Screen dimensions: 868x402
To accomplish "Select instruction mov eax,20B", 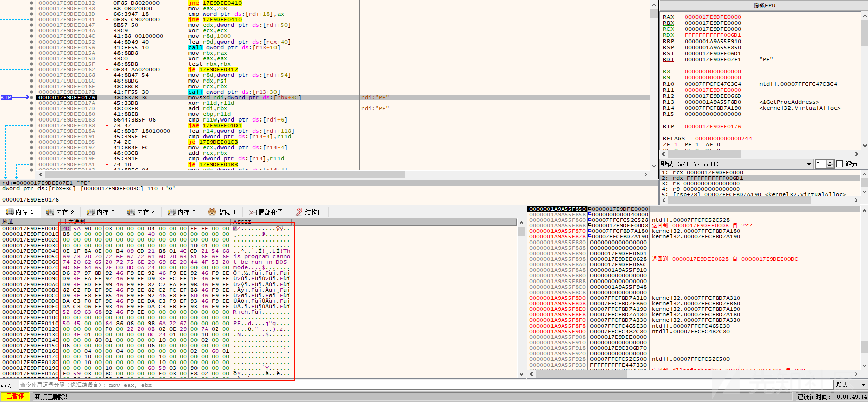I will coord(208,8).
